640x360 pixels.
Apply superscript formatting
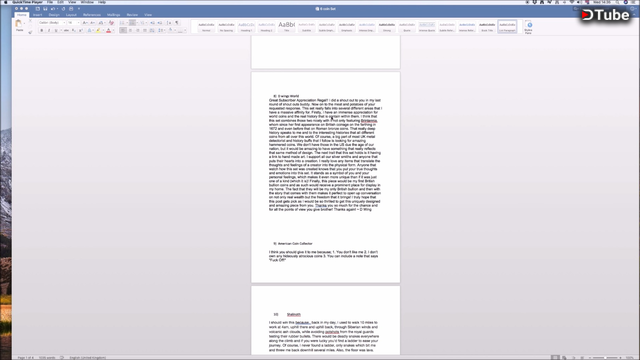(x=81, y=31)
